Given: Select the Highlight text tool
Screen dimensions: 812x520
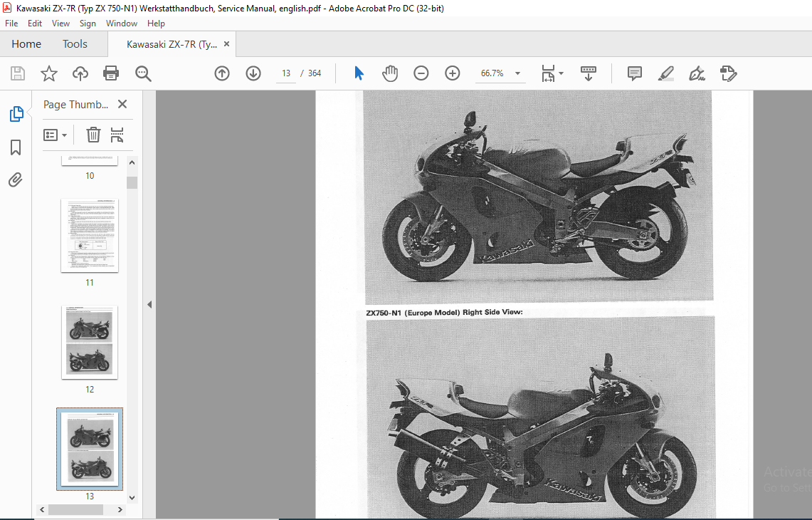Looking at the screenshot, I should click(666, 73).
